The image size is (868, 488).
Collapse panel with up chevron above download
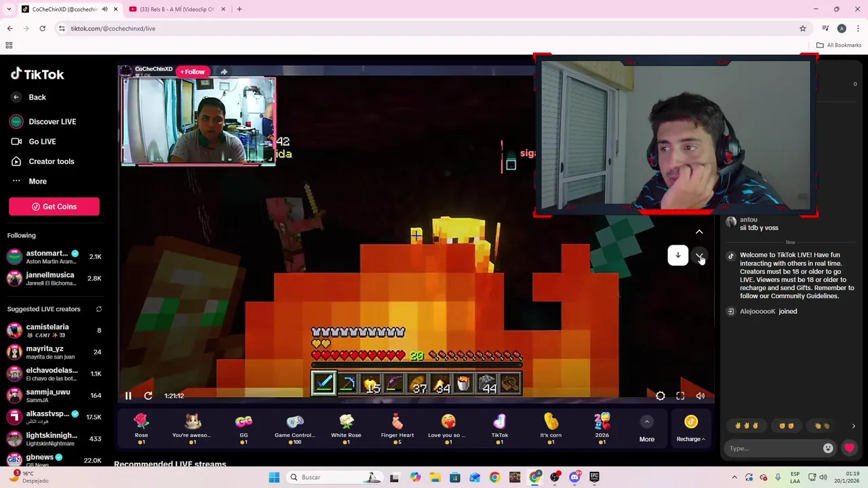point(699,232)
